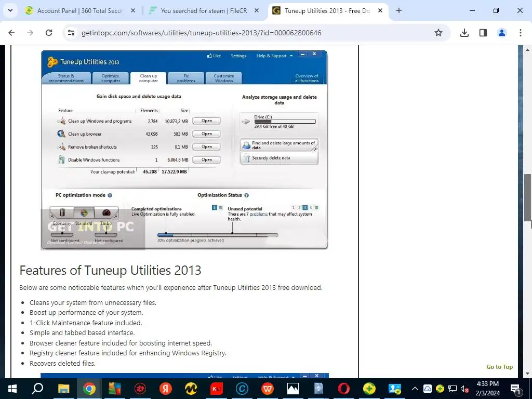Screen dimensions: 532x399
Task: Open the Photos app taskbar icon
Action: [293, 389]
